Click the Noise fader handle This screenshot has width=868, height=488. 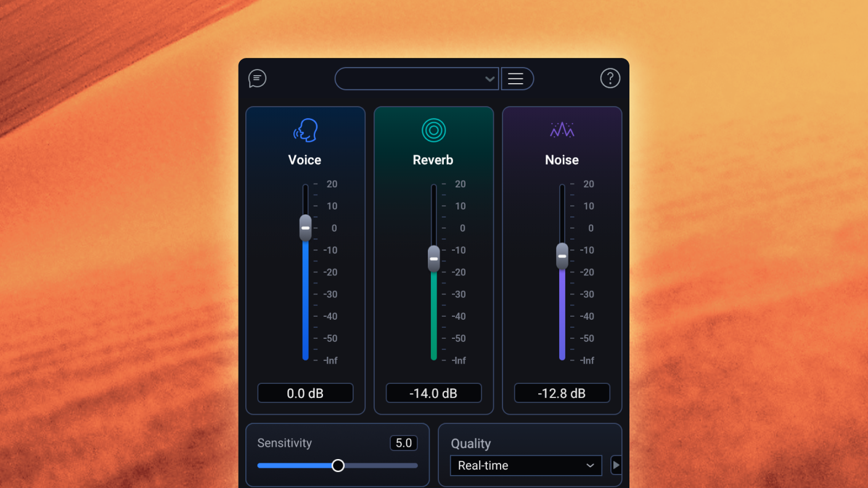click(x=562, y=256)
